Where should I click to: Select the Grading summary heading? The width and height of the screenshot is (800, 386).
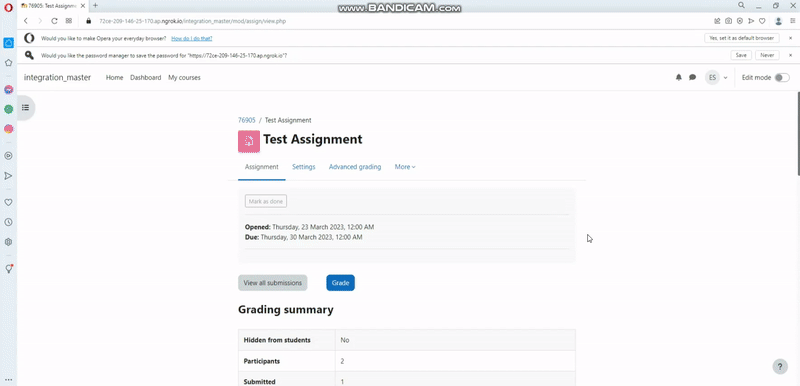tap(286, 310)
